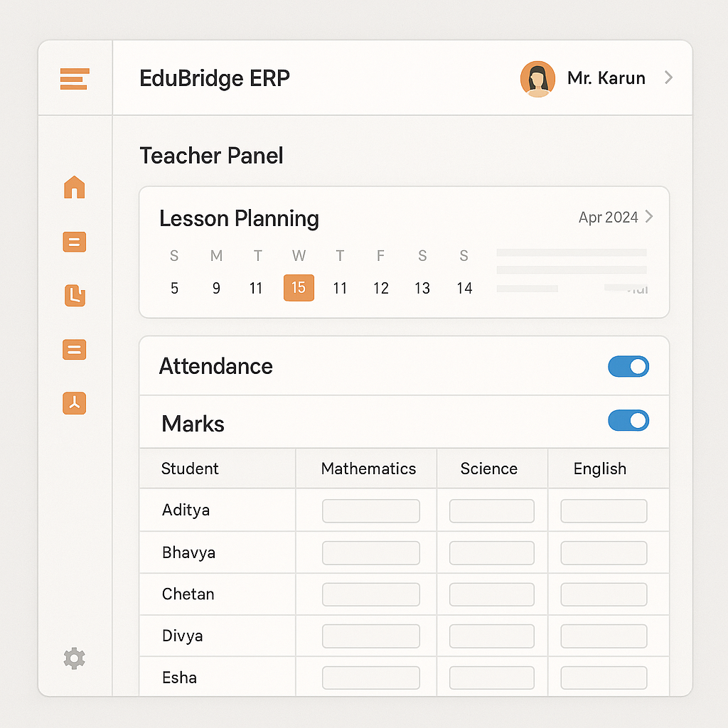Select date 12 under Friday

(x=381, y=289)
